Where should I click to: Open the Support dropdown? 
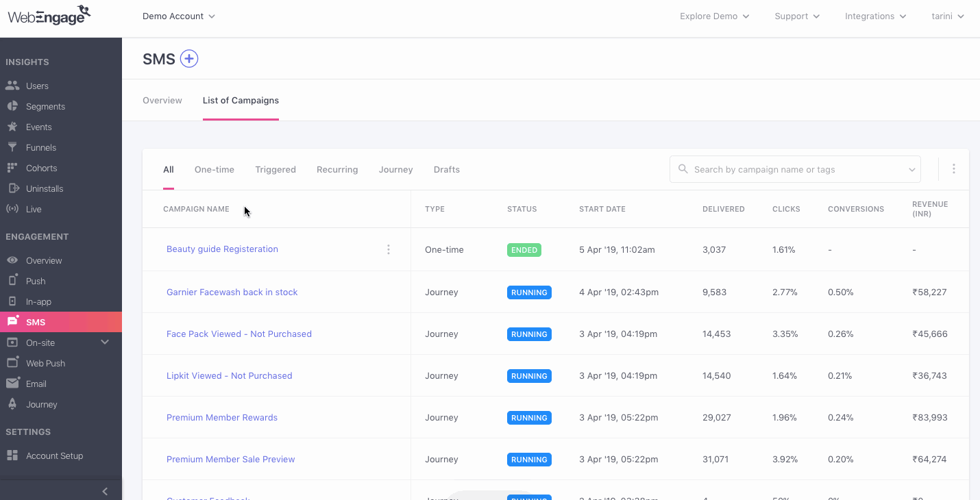(797, 16)
